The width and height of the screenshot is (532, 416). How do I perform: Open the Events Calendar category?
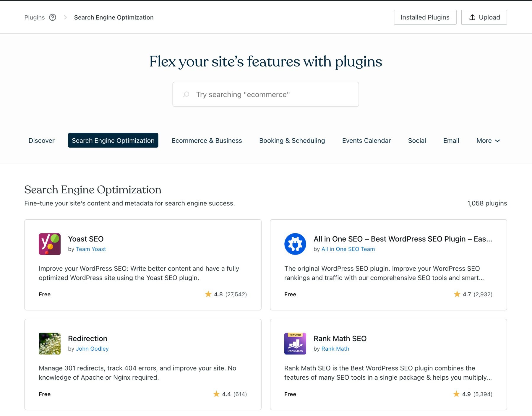coord(366,140)
